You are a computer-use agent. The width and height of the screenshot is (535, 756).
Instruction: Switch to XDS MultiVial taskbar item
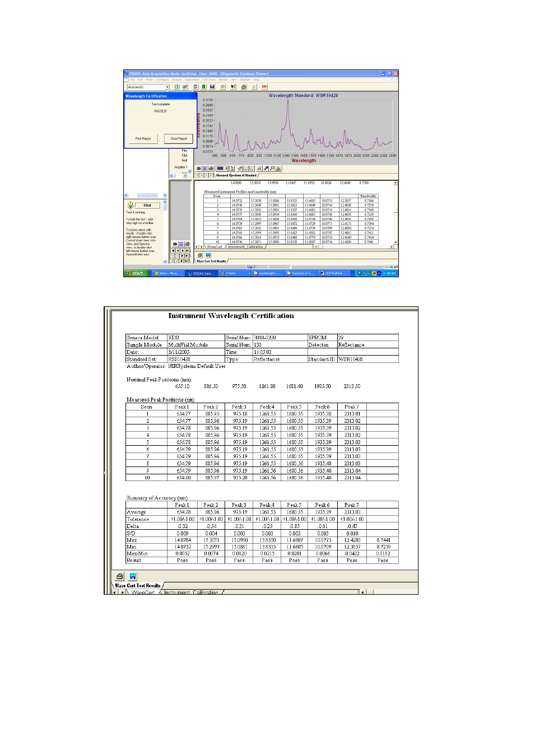pyautogui.click(x=333, y=273)
